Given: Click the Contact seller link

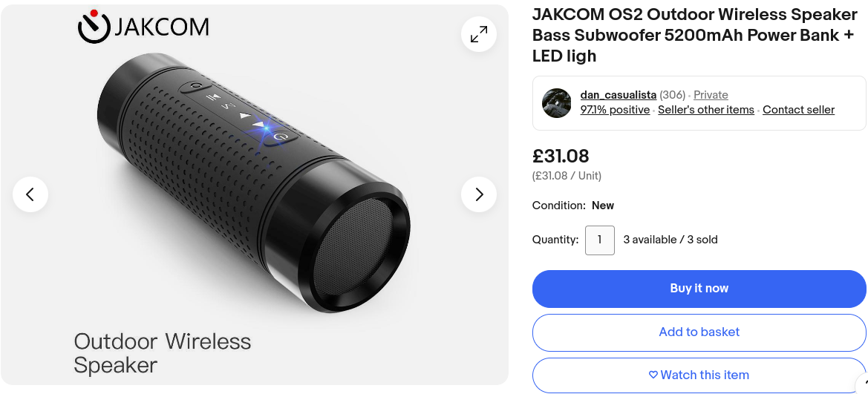Looking at the screenshot, I should 798,110.
